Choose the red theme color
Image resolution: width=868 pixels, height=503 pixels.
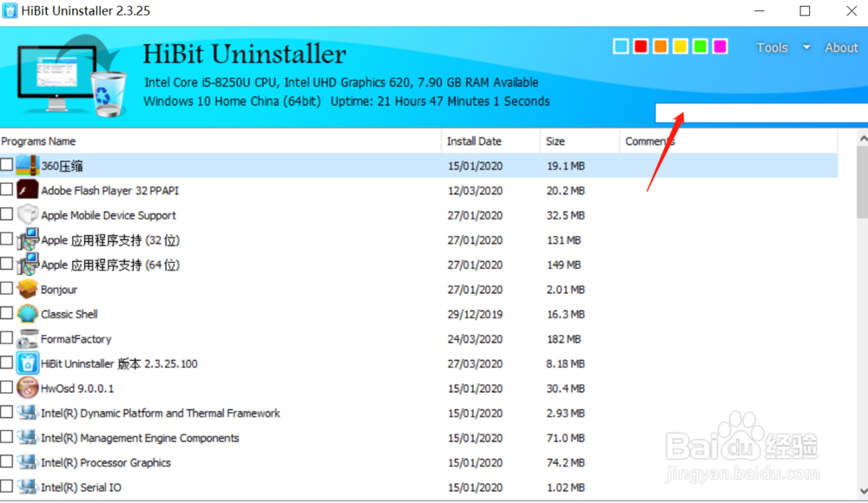pos(641,47)
